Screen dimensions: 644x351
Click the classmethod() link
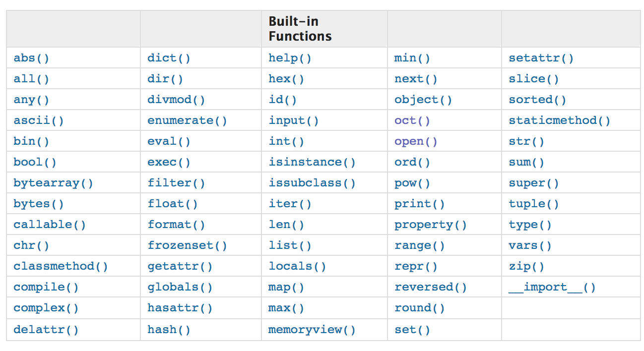pos(61,267)
